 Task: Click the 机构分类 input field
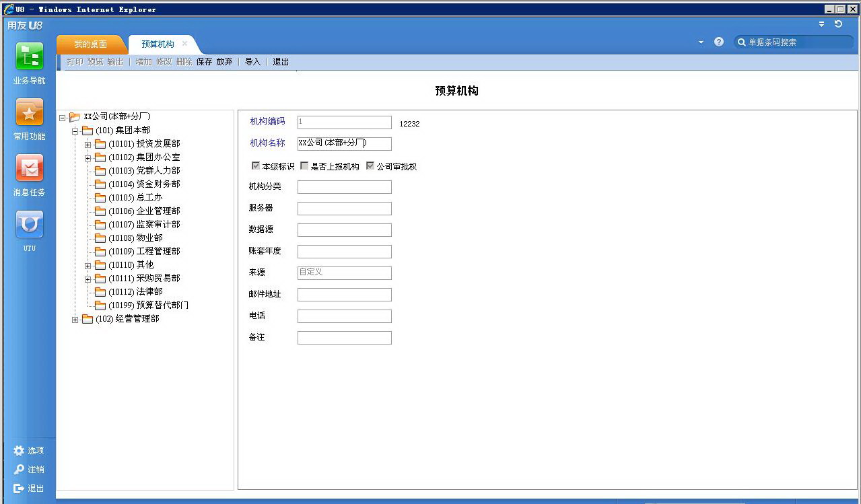click(344, 186)
